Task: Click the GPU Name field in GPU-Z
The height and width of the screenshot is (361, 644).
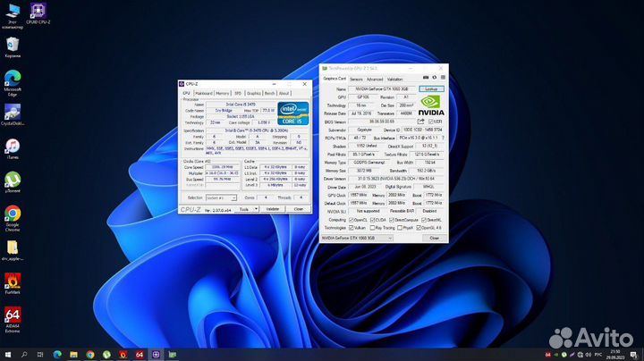Action: click(383, 89)
